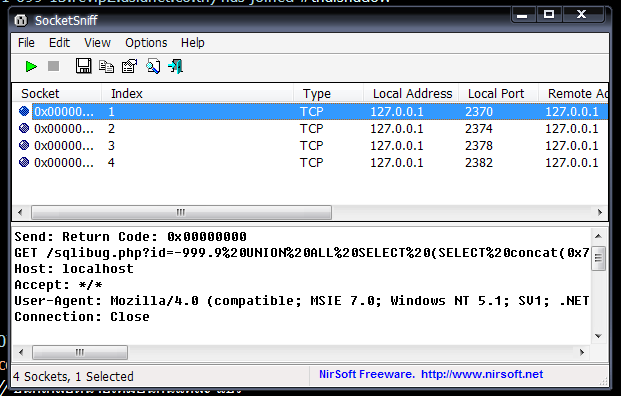Click the data pane scroll left arrow
621x396 pixels.
click(x=21, y=352)
